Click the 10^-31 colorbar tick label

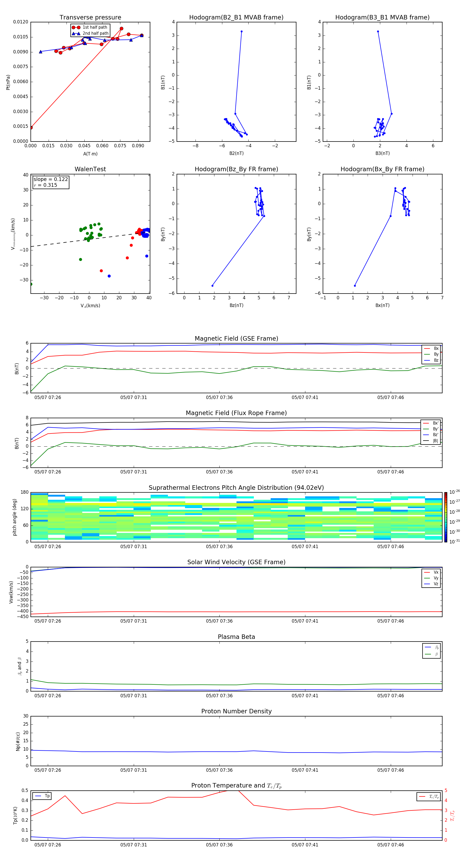coord(455,542)
